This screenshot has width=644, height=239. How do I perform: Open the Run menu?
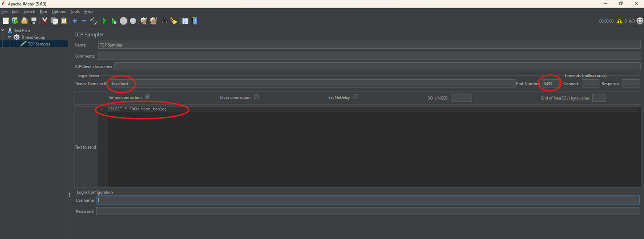43,11
